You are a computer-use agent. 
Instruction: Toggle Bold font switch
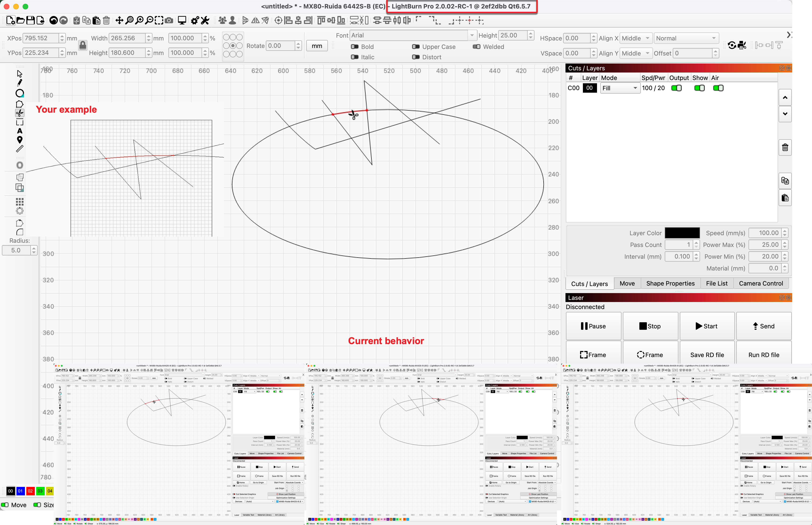tap(354, 47)
